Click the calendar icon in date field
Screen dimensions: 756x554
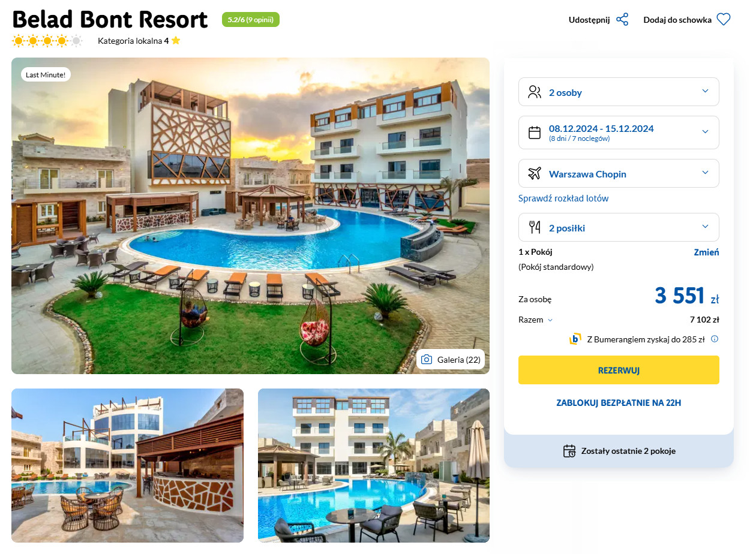(534, 133)
